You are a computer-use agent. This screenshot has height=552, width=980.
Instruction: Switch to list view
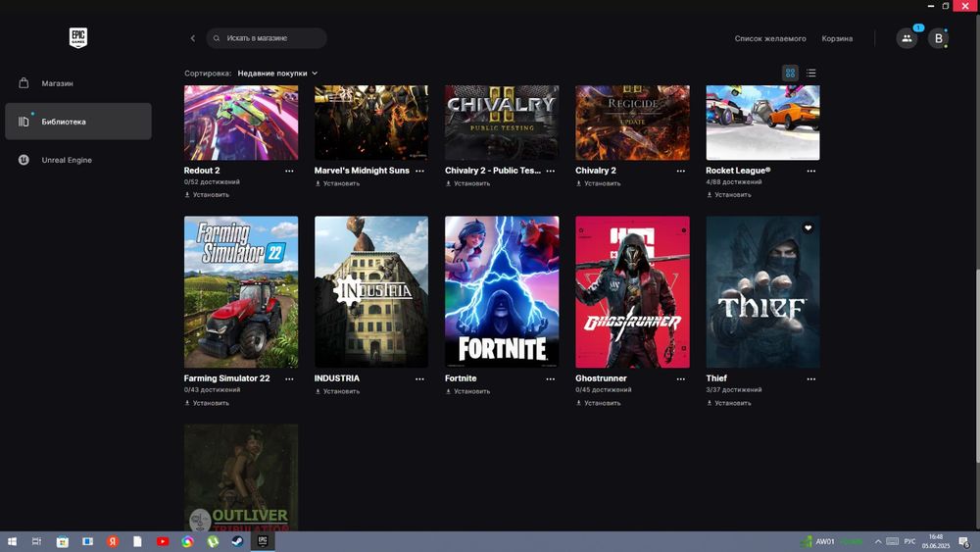(810, 74)
